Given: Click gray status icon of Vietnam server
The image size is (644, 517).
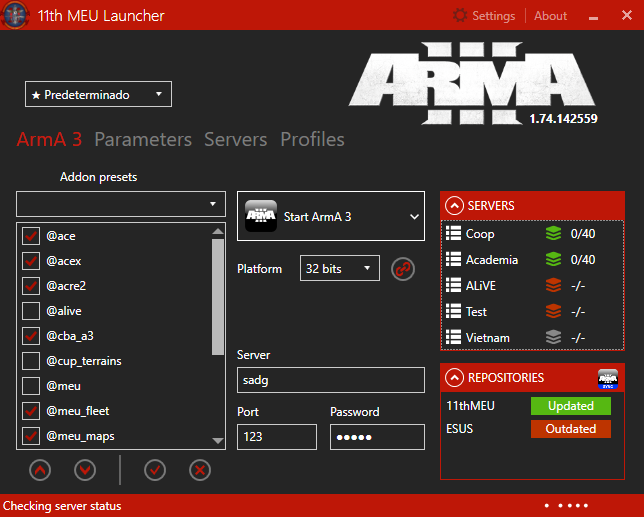Looking at the screenshot, I should (553, 337).
